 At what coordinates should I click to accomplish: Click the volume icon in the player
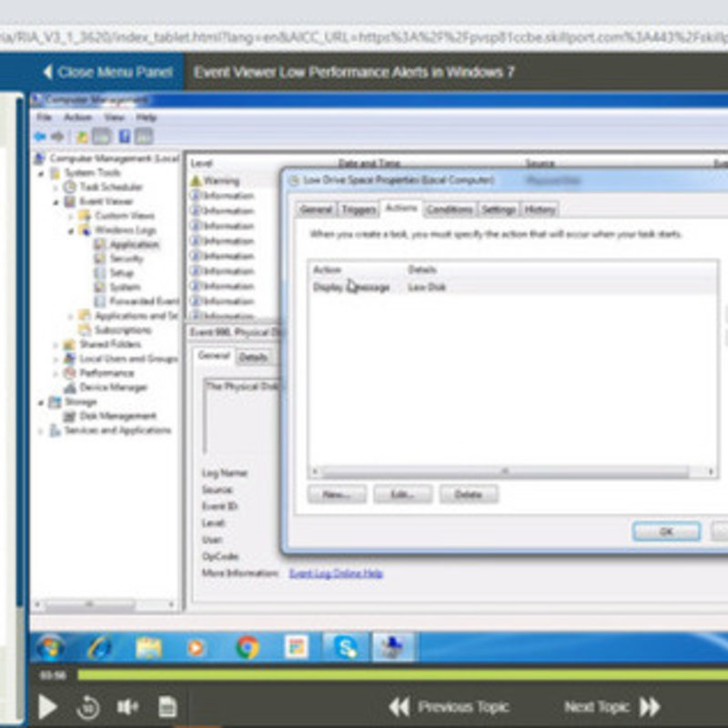pyautogui.click(x=126, y=707)
